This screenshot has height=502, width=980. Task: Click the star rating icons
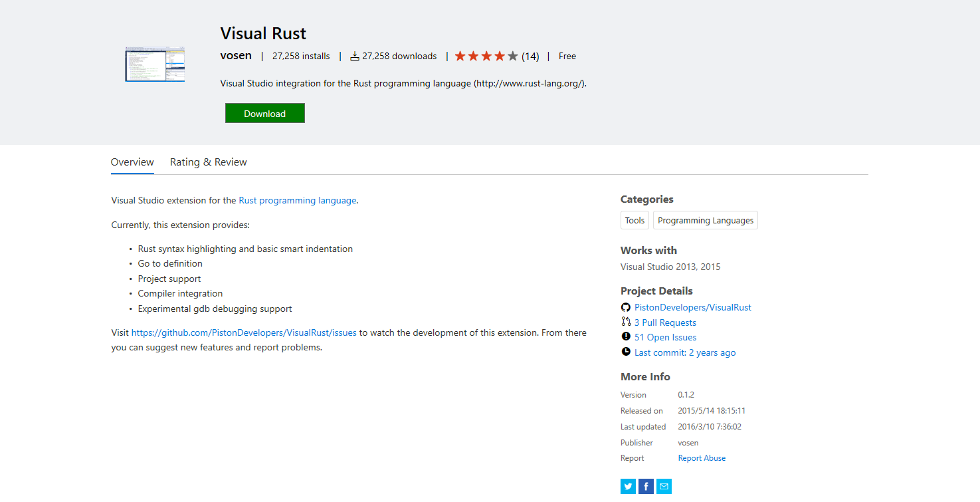tap(486, 57)
